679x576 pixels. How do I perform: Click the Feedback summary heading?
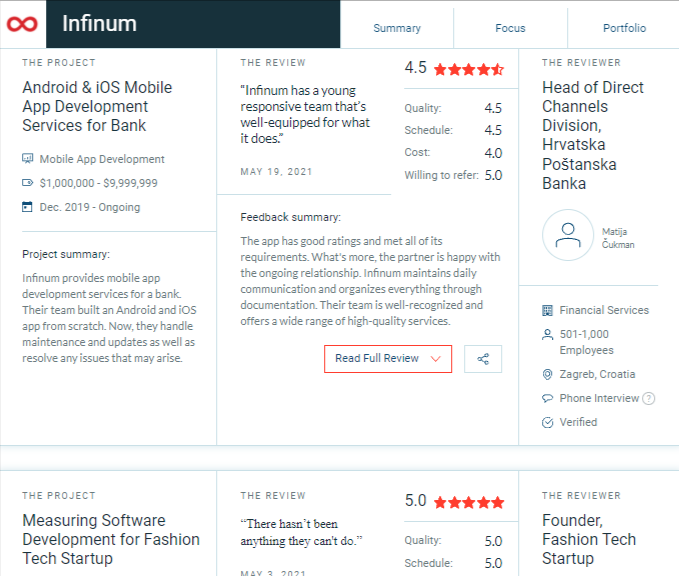click(291, 217)
